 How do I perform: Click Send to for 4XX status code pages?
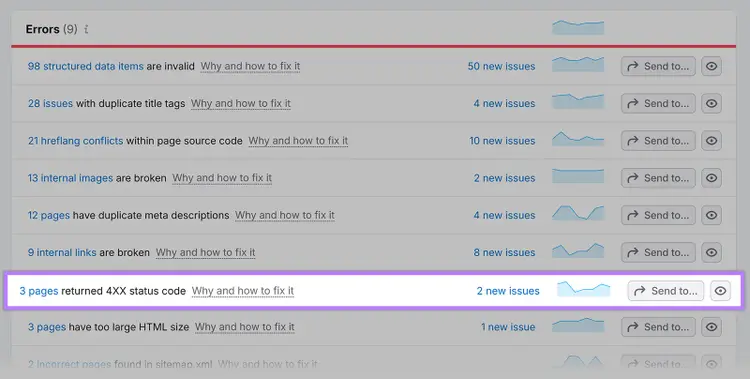[666, 290]
